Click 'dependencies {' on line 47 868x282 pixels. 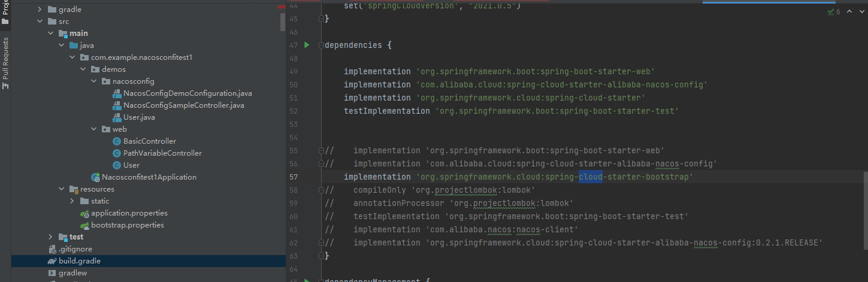[358, 45]
